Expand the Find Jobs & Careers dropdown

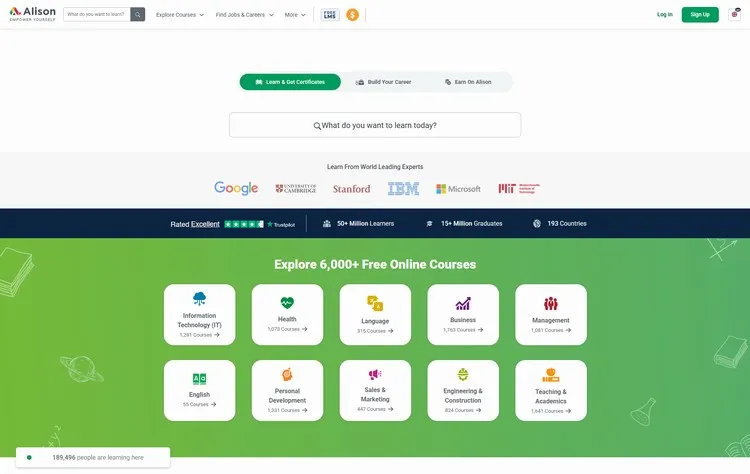244,15
